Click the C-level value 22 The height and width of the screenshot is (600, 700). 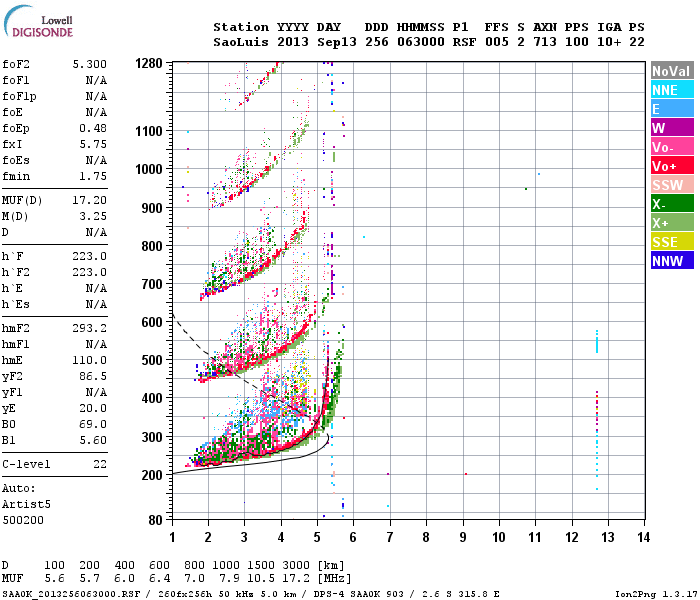pyautogui.click(x=100, y=464)
